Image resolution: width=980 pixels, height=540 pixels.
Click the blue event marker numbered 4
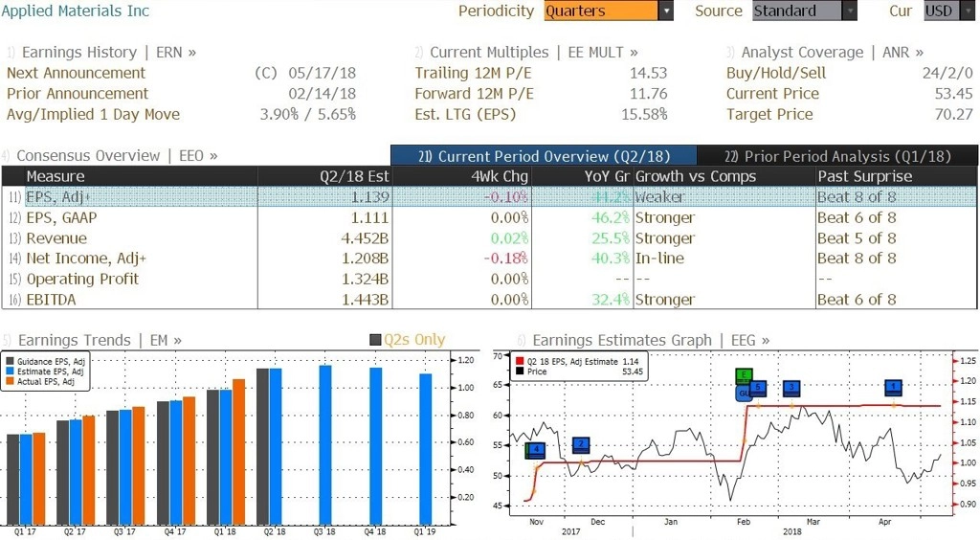536,450
